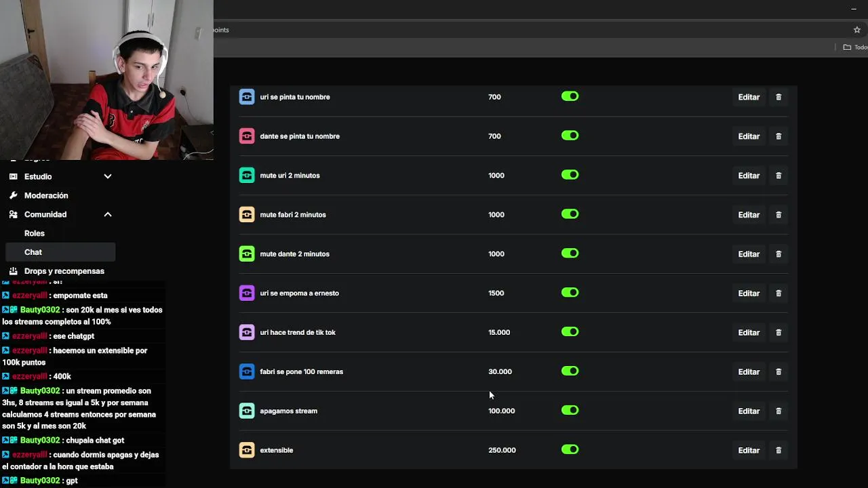The height and width of the screenshot is (488, 868).
Task: Open the Moderación sidebar section
Action: click(x=46, y=195)
